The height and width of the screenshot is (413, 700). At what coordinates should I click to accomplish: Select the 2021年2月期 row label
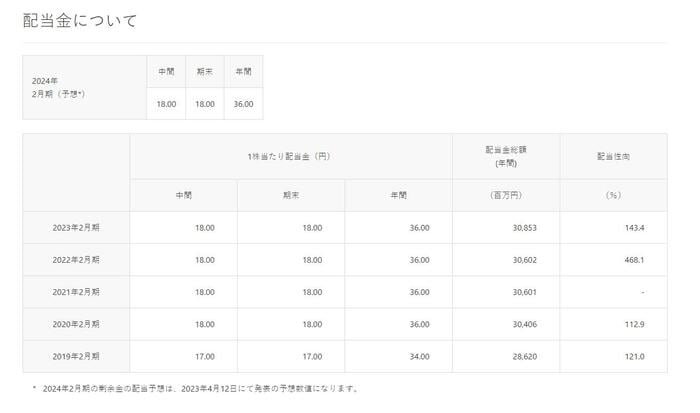(76, 292)
